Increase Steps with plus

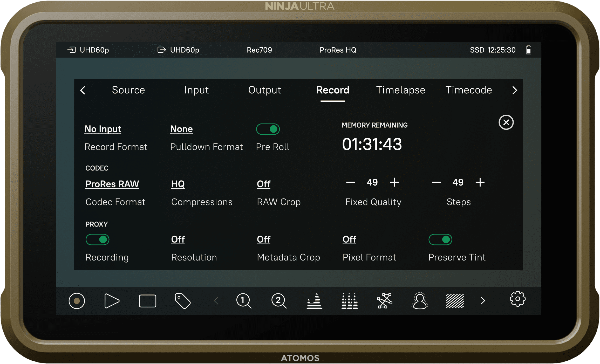pos(480,182)
